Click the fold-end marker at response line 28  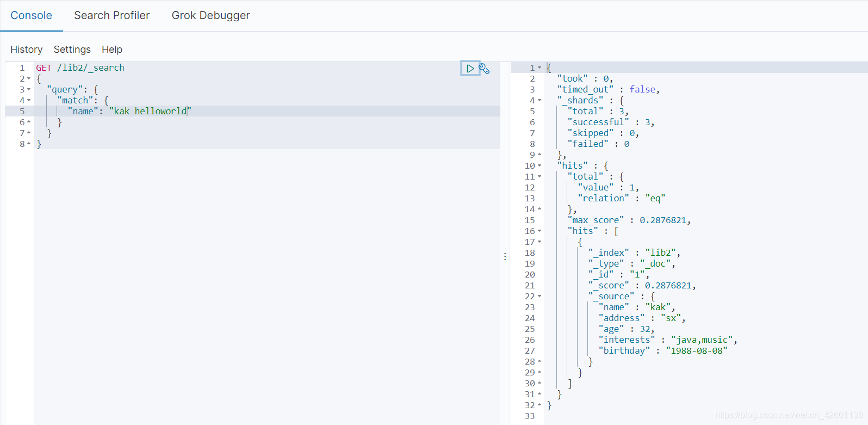point(540,362)
